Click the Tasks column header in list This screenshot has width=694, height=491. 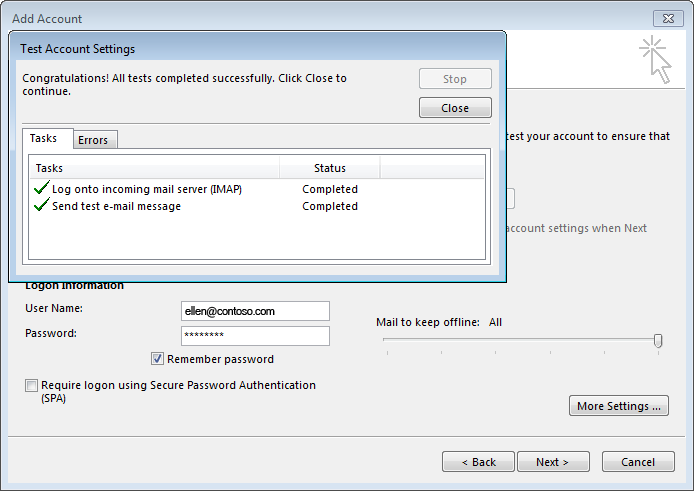pyautogui.click(x=155, y=168)
